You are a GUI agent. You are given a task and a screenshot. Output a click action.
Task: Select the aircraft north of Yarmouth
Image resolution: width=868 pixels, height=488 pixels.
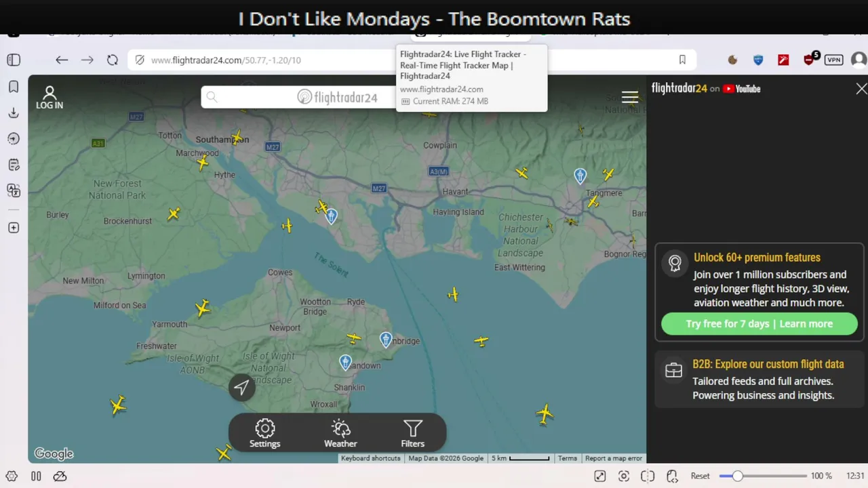[203, 309]
